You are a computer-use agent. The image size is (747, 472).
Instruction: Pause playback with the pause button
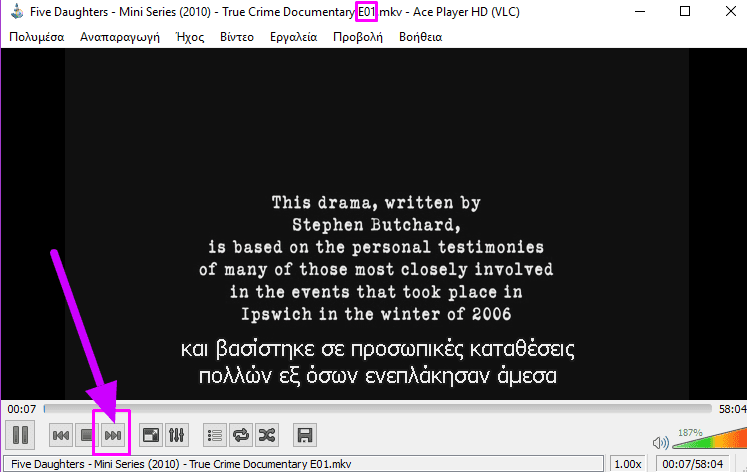point(20,435)
